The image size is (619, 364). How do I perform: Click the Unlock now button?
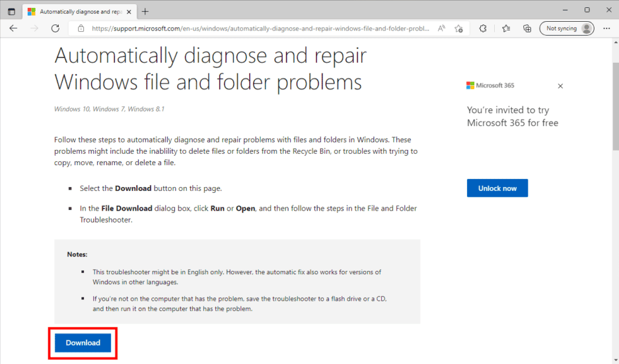coord(497,188)
